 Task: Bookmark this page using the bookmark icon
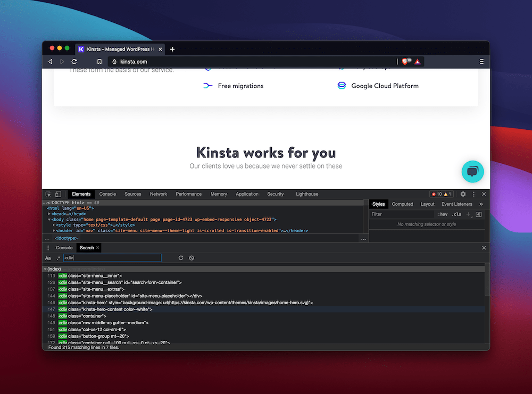[x=99, y=62]
